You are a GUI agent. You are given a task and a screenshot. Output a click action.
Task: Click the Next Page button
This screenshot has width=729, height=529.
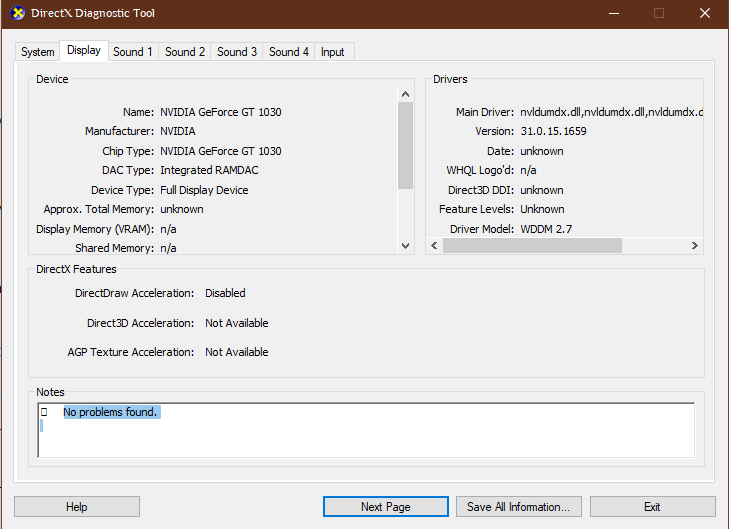pyautogui.click(x=386, y=507)
